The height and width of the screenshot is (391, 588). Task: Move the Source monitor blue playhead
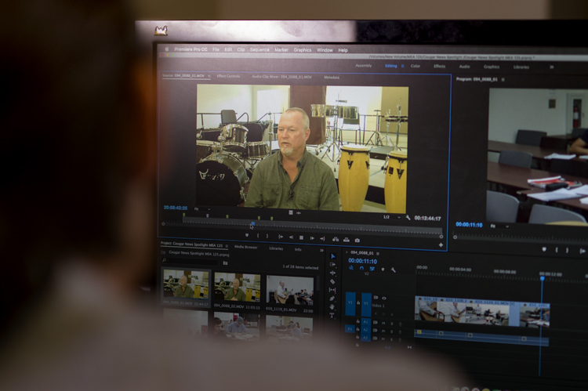[252, 224]
